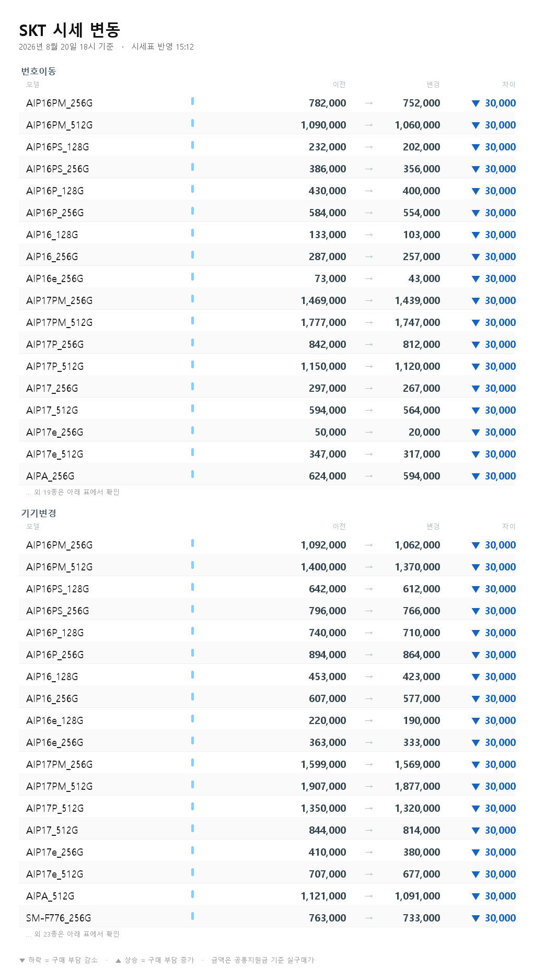The image size is (533, 980).
Task: Click the 30,000 difference in 번호이동 AIP17P_256G row
Action: pos(500,345)
